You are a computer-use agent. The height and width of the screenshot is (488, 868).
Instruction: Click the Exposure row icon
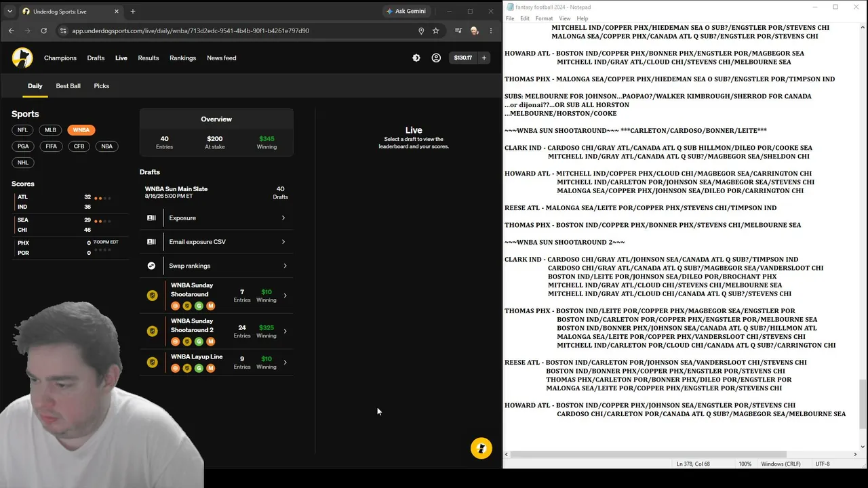[x=151, y=218]
